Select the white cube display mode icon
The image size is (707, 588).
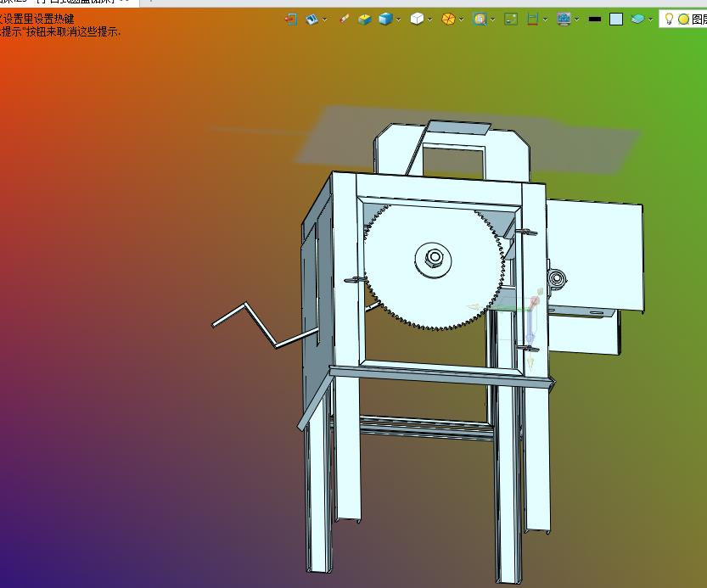[x=417, y=19]
